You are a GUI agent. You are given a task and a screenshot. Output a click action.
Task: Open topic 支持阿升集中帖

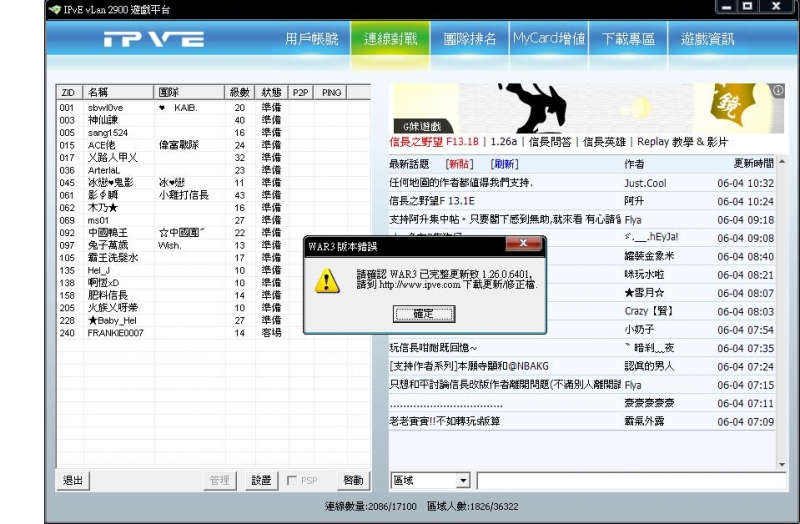coord(505,219)
